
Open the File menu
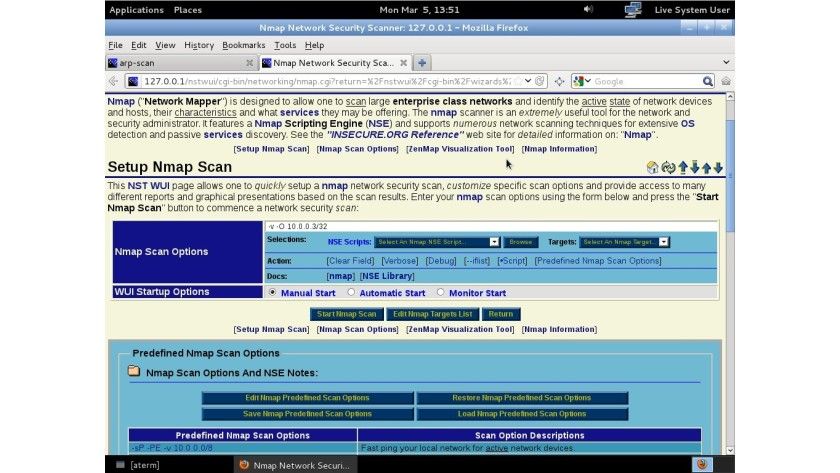[115, 45]
